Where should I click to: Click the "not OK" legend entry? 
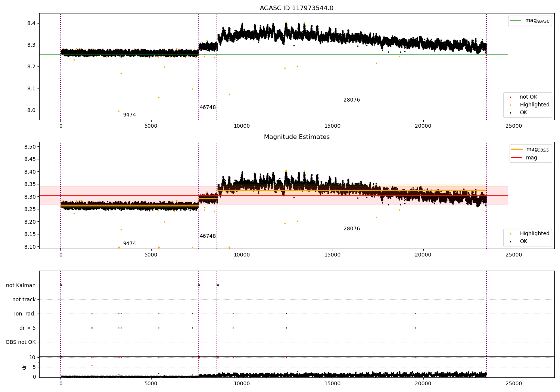tap(528, 97)
